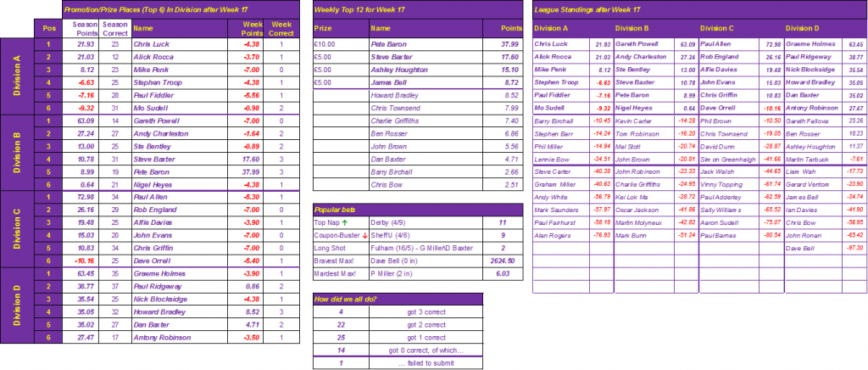Click the Week Correct column header
Screen dimensions: 868x370
point(281,29)
